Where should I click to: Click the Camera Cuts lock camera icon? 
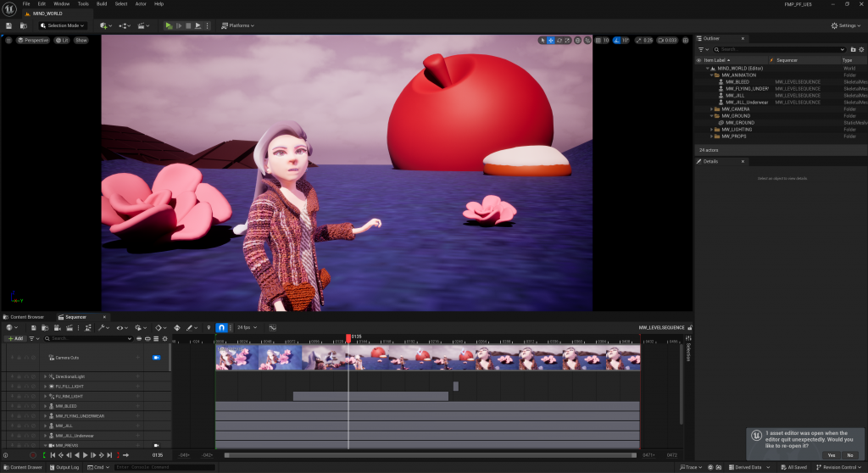[156, 358]
